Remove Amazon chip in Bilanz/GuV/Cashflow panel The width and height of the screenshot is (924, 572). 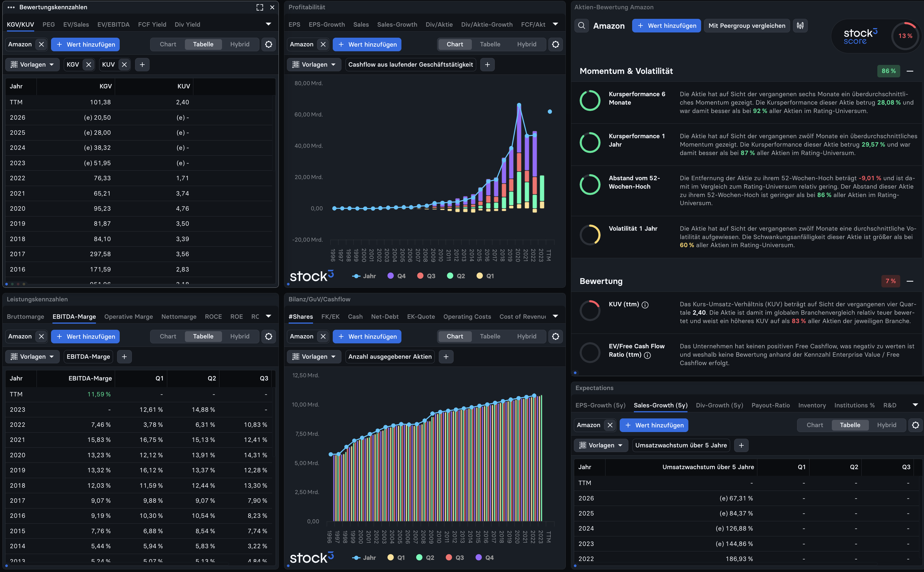[x=323, y=336]
